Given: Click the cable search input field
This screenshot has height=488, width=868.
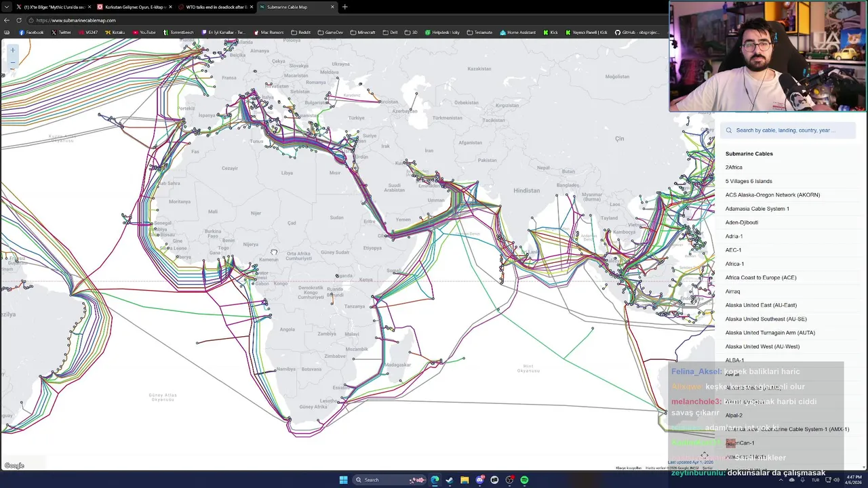Looking at the screenshot, I should (x=789, y=130).
